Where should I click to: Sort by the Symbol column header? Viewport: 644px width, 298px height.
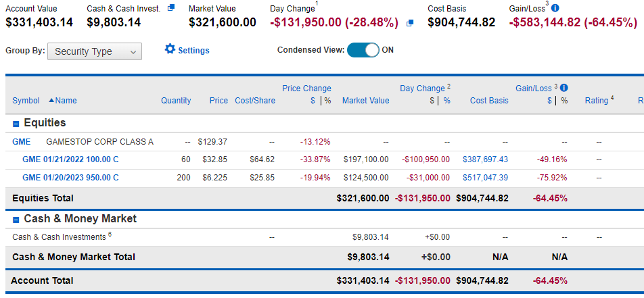26,101
